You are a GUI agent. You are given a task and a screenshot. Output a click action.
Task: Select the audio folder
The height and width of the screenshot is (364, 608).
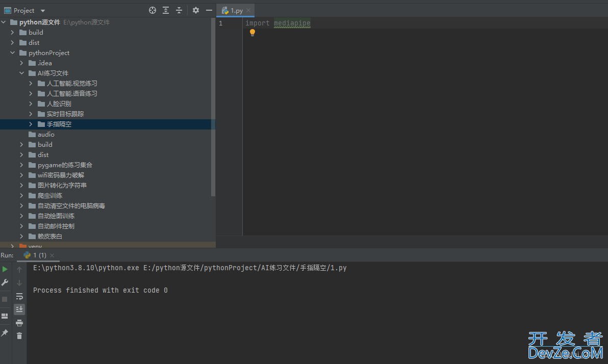click(x=46, y=135)
